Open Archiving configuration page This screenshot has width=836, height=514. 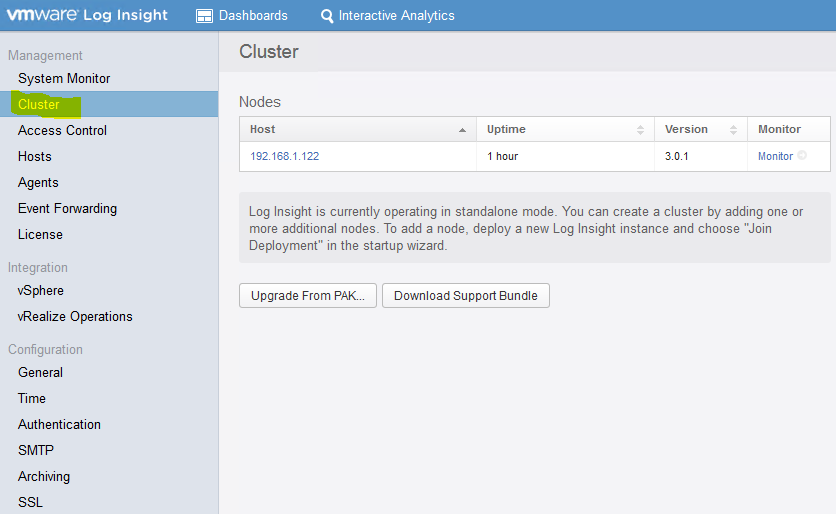click(x=44, y=476)
